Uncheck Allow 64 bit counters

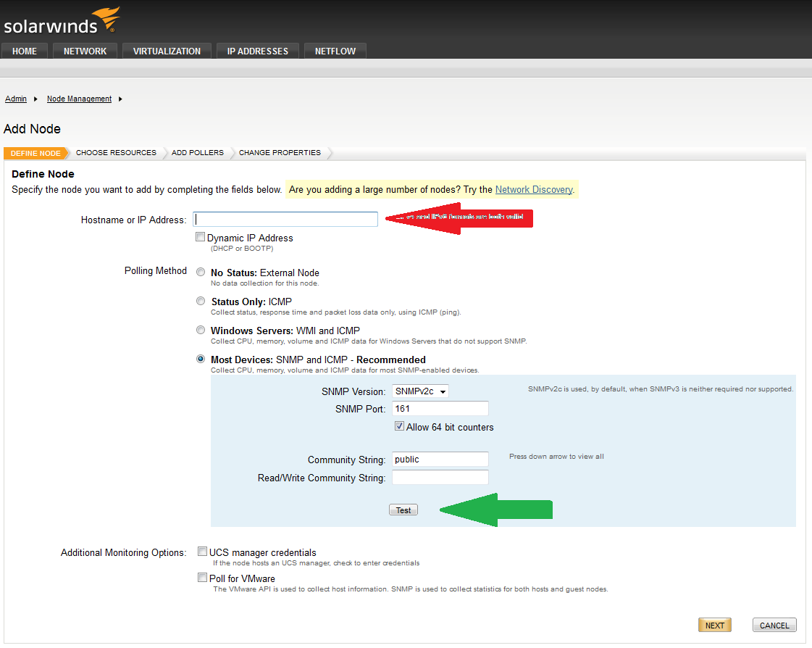pos(399,426)
